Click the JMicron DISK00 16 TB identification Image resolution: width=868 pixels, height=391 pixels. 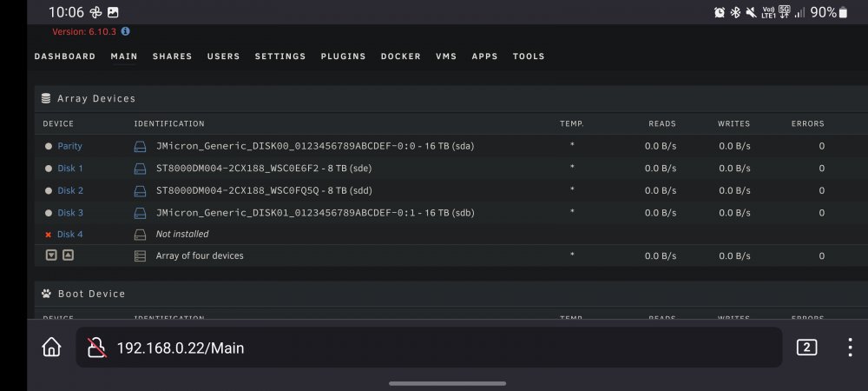coord(316,146)
